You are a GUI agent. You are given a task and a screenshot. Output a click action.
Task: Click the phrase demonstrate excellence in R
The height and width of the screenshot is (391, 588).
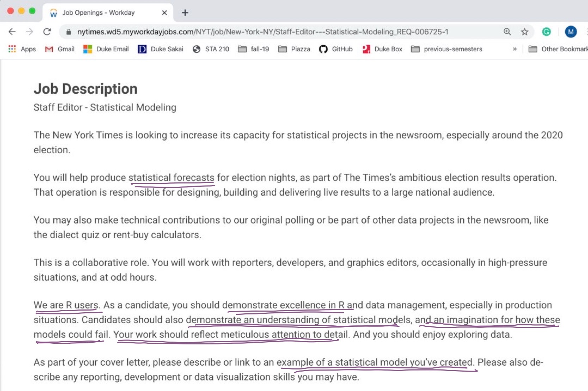point(283,305)
